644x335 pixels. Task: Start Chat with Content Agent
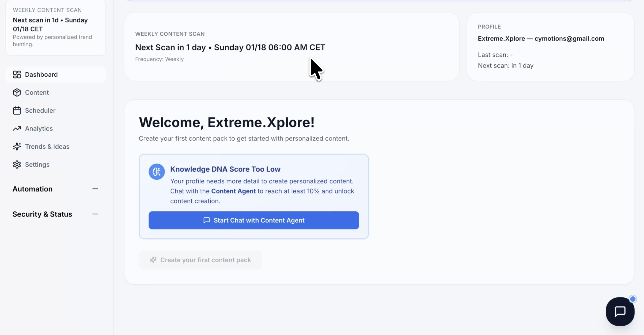click(253, 220)
